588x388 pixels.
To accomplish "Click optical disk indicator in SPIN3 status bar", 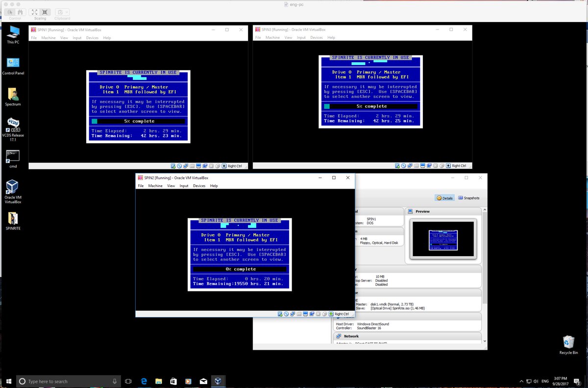I will (404, 166).
